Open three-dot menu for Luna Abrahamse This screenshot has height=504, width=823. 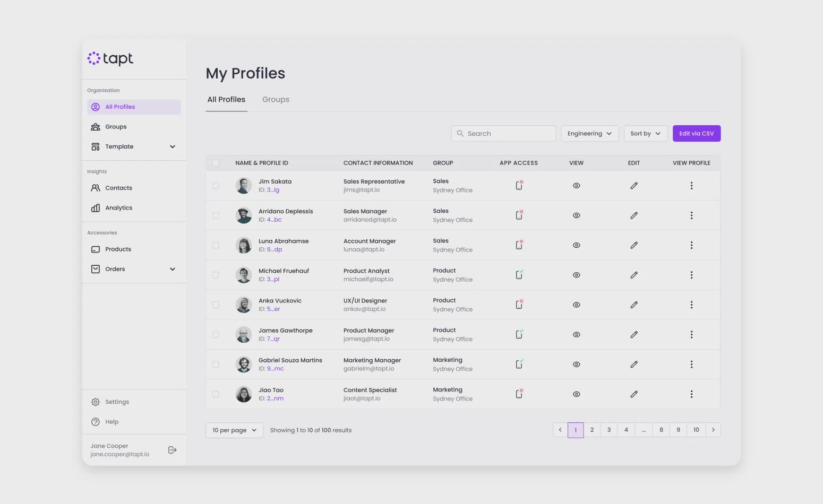pos(691,245)
